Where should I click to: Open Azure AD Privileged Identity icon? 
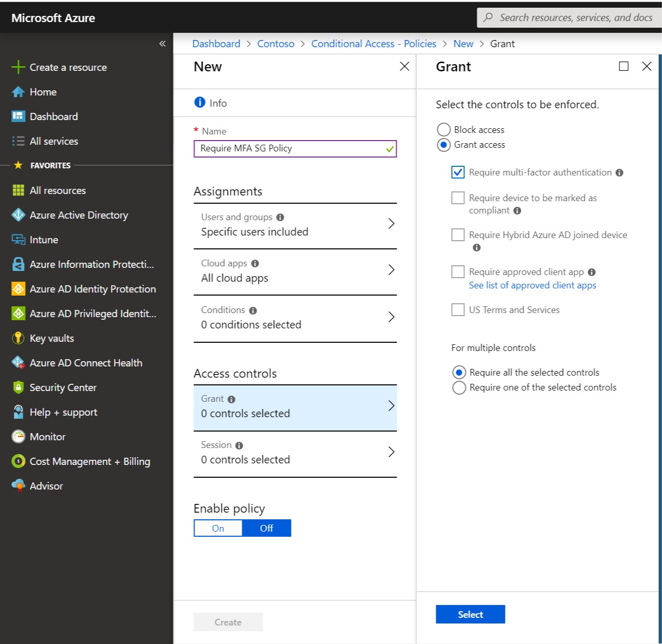coord(18,314)
